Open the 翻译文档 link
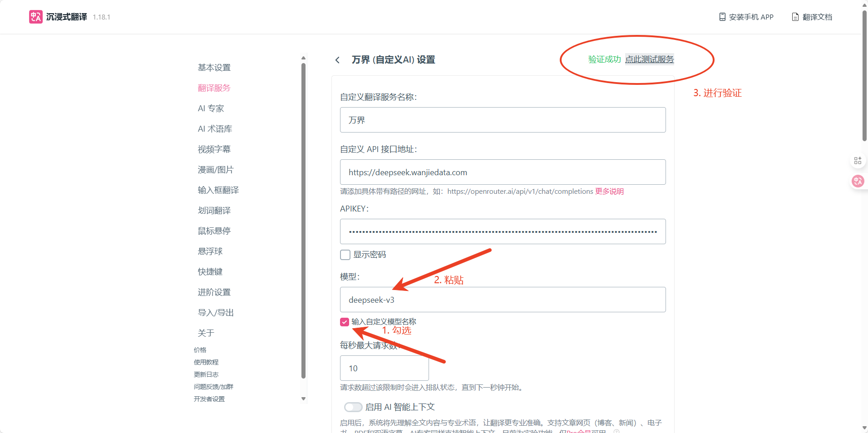 pos(817,17)
